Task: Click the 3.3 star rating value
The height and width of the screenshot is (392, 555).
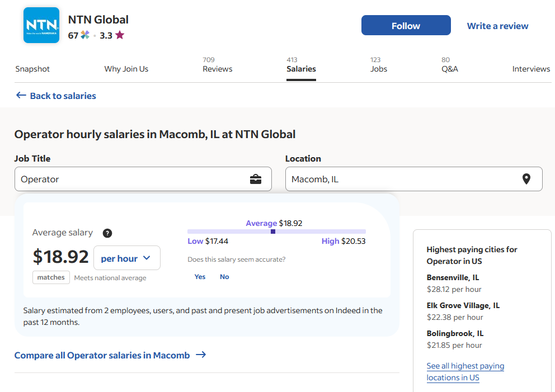Action: click(106, 35)
